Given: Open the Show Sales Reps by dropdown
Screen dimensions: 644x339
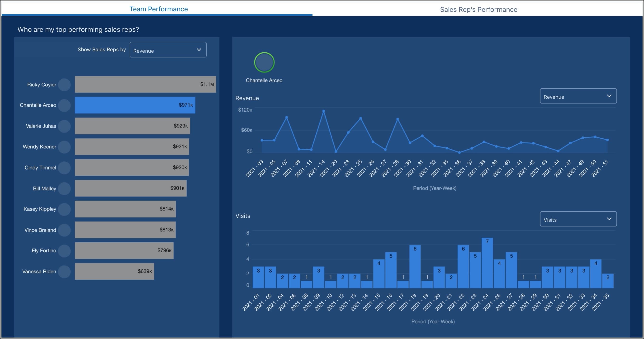Looking at the screenshot, I should pyautogui.click(x=168, y=50).
